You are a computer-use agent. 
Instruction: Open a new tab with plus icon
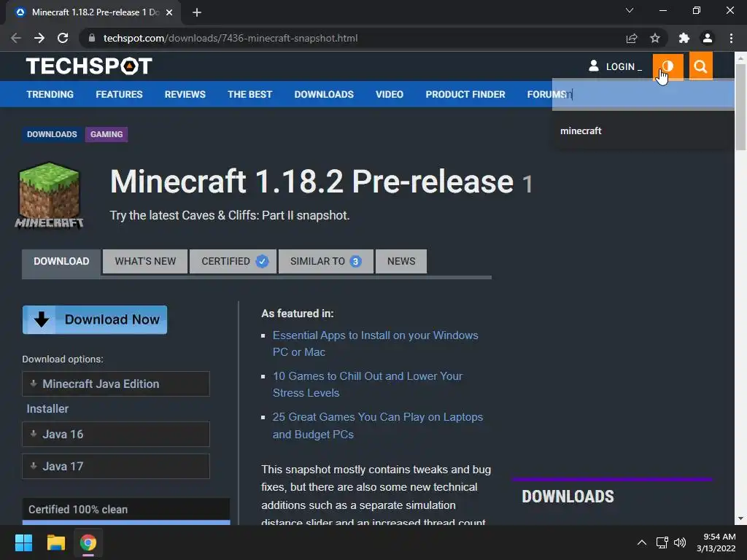pos(197,12)
